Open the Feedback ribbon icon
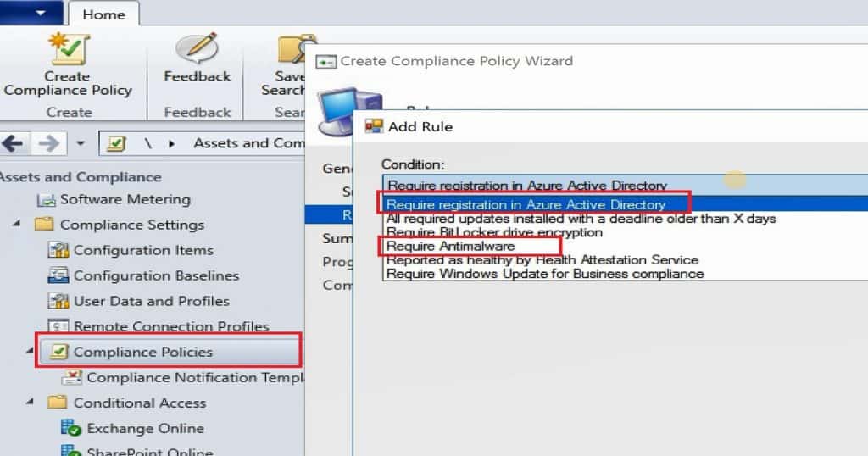 (x=197, y=48)
